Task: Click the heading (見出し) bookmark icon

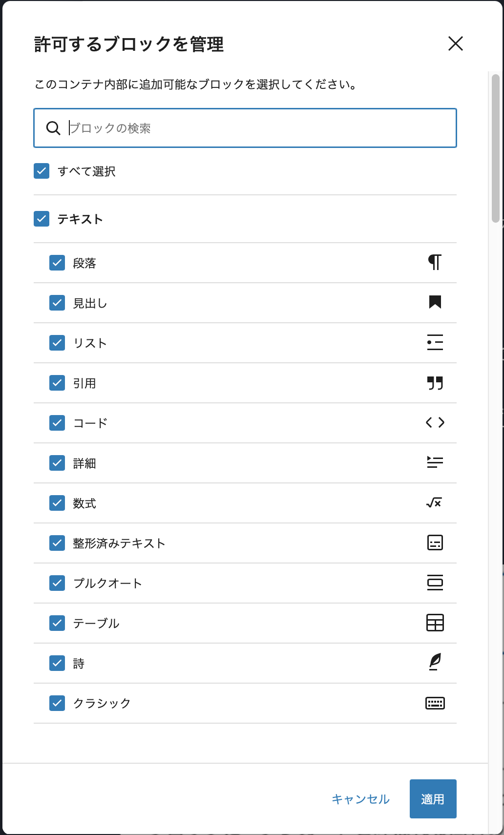Action: tap(435, 303)
